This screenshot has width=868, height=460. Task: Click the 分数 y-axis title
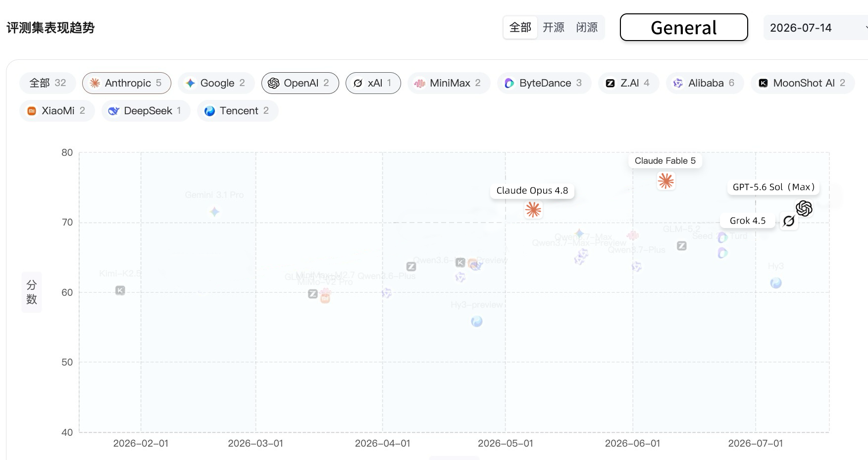(32, 292)
